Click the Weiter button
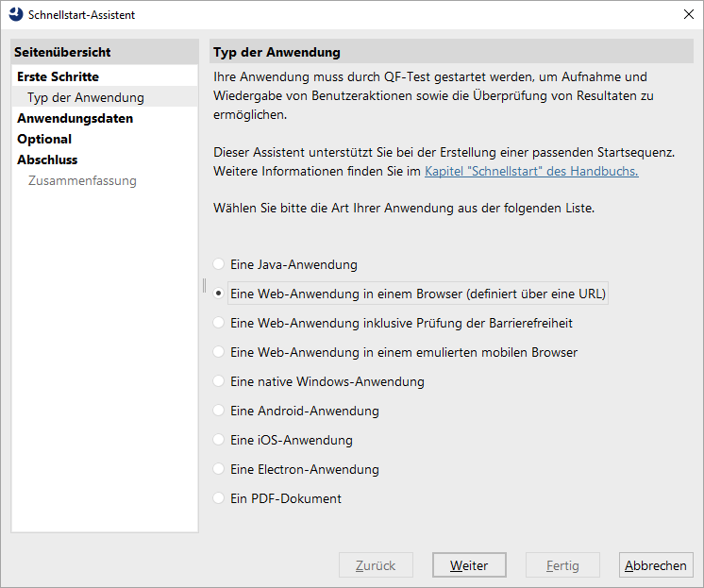 469,565
